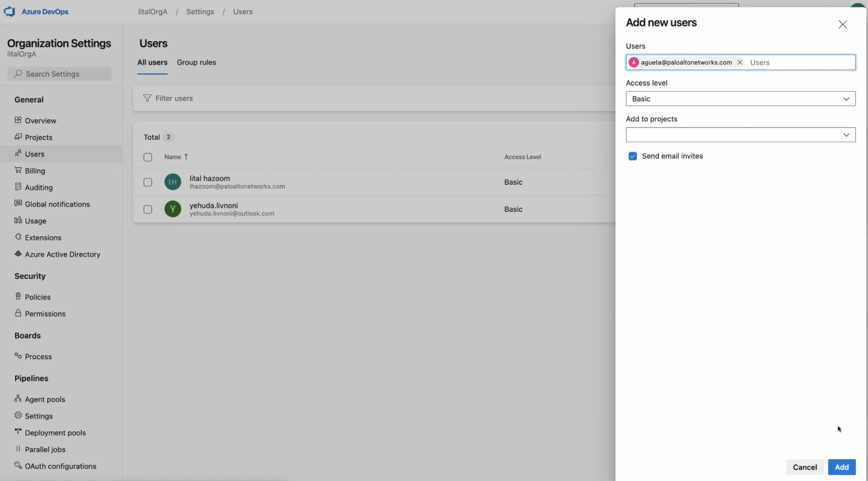Viewport: 868px width, 481px height.
Task: Open the Parallel jobs settings page
Action: coord(45,450)
